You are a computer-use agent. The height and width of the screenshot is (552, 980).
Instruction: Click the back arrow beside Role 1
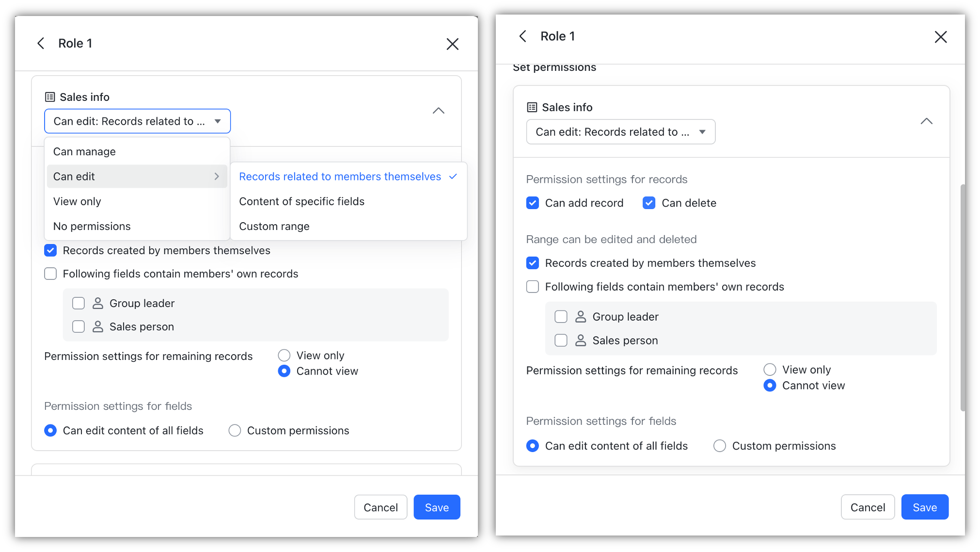pos(41,43)
